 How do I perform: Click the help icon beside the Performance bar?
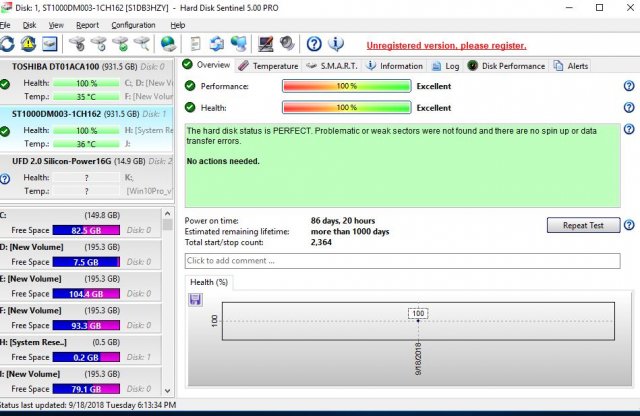point(629,86)
